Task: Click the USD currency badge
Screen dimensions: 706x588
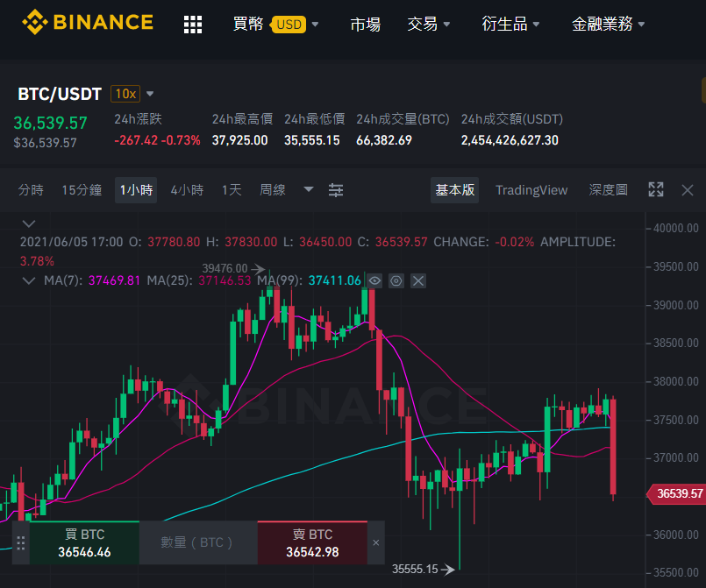Action: point(289,25)
